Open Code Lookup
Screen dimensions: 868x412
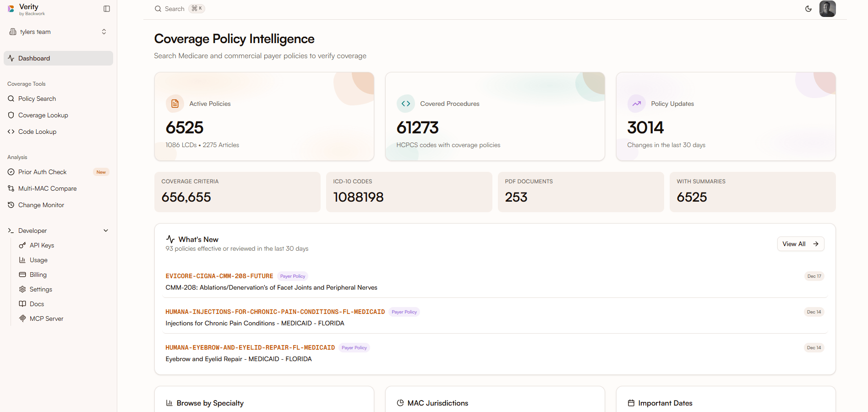58,132
